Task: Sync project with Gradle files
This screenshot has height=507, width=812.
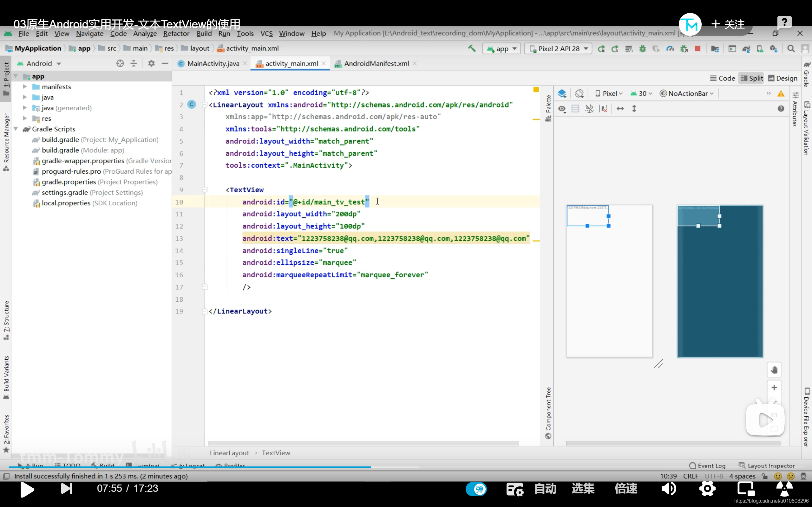Action: (x=747, y=48)
